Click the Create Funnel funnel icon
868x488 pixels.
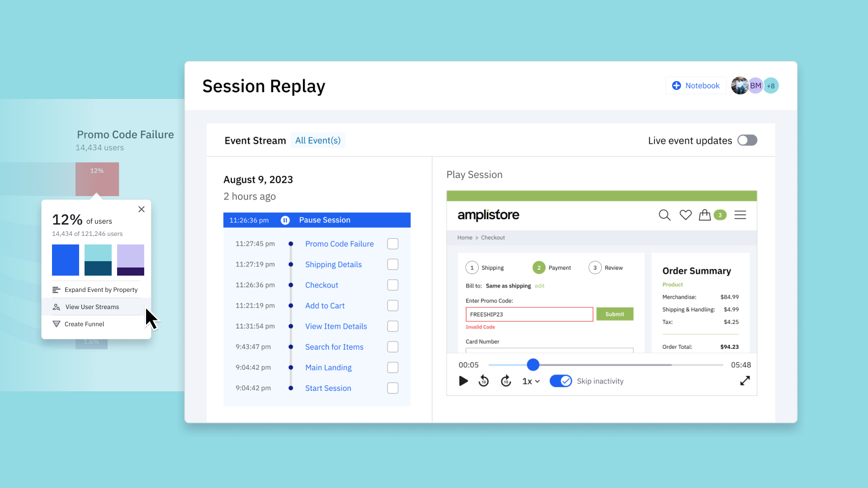(57, 324)
